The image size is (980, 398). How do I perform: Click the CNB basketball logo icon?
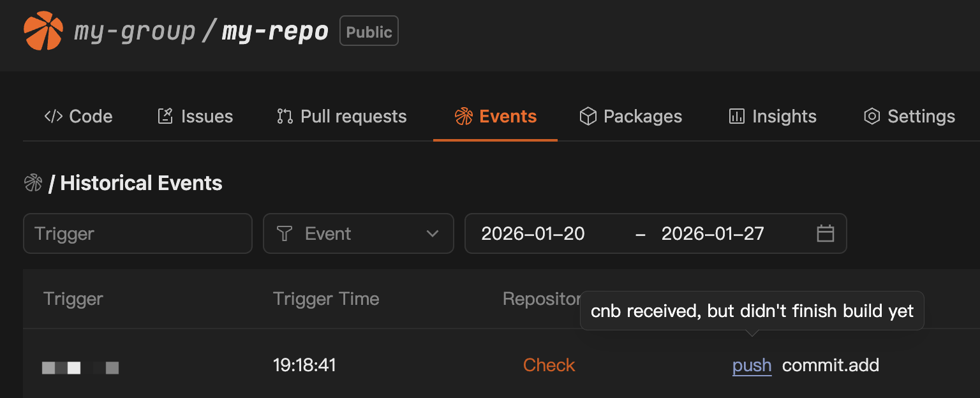(x=42, y=29)
